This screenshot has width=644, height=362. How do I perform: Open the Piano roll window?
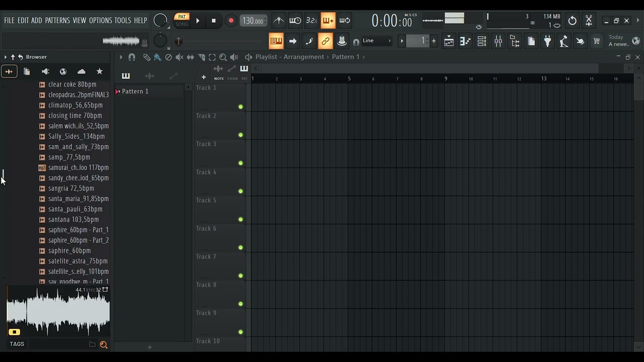click(465, 41)
